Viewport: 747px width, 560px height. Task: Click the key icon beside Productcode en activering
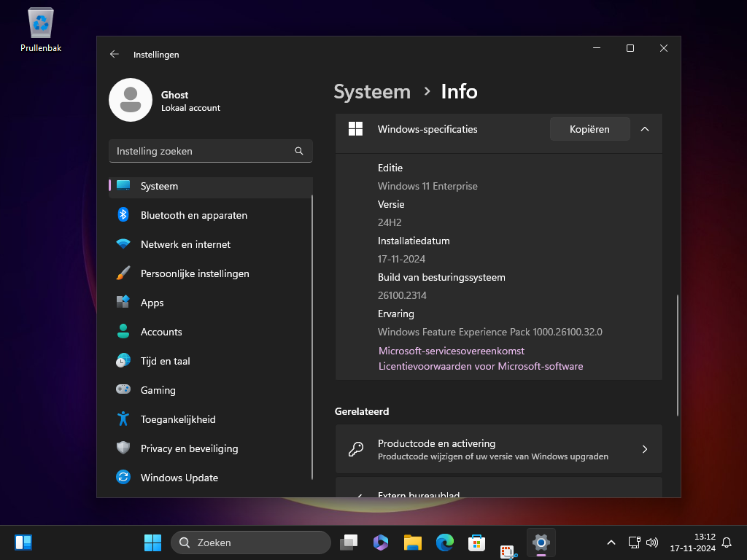click(x=356, y=449)
